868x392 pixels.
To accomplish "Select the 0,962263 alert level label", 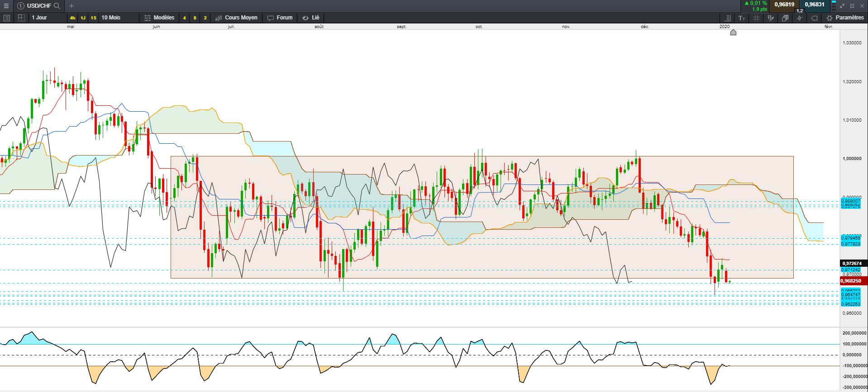I will (x=851, y=304).
